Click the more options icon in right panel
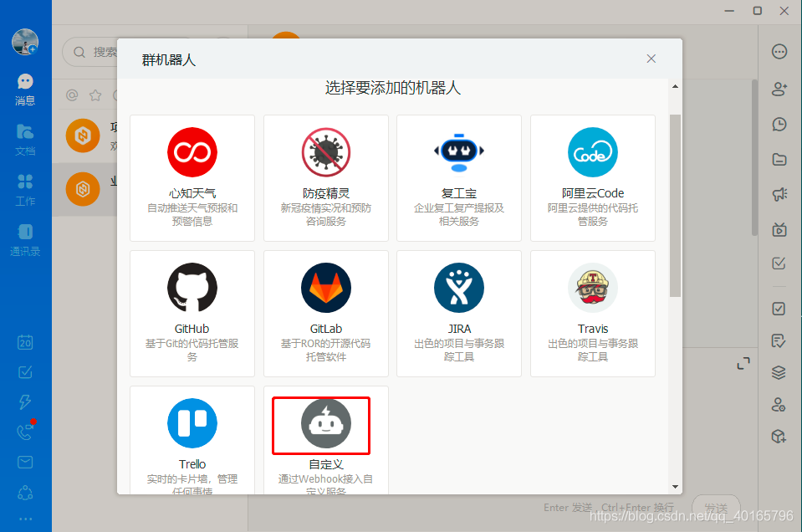Screen dimensions: 802x532 click(779, 52)
